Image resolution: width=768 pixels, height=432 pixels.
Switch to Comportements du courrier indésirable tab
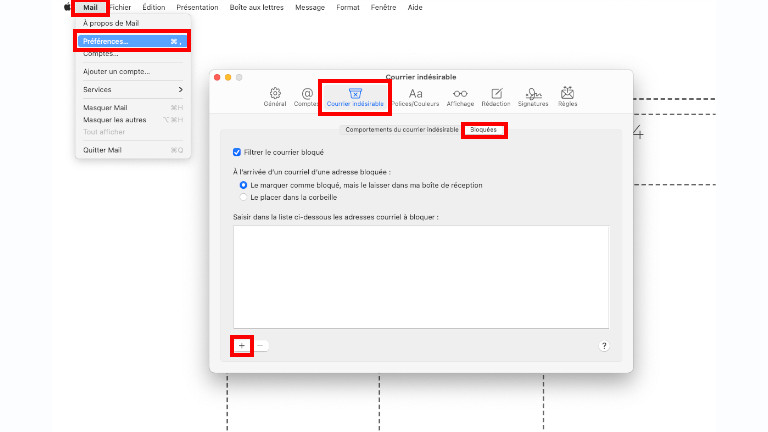click(x=402, y=130)
